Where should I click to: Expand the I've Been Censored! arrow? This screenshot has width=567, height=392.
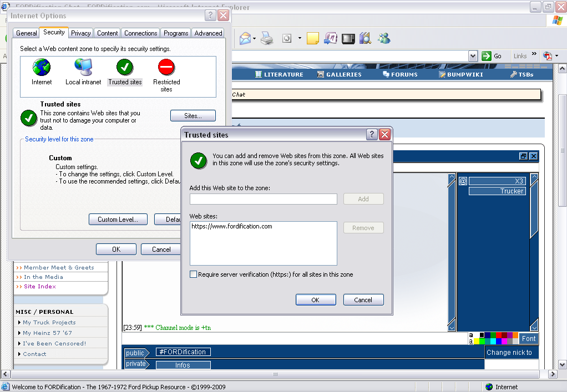point(19,343)
